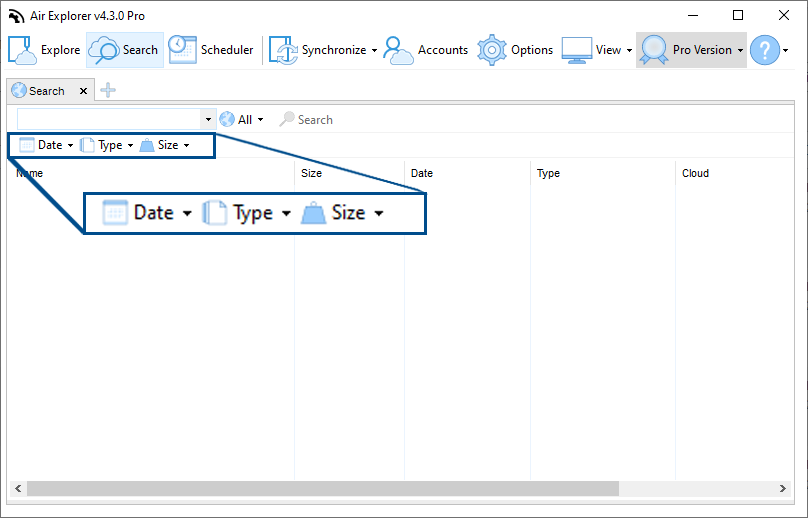Viewport: 808px width, 518px height.
Task: Open the Scheduler
Action: pos(211,50)
